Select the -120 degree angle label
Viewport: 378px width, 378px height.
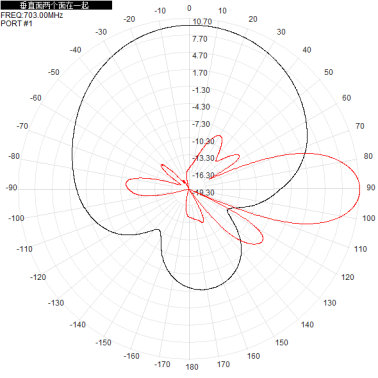tap(38, 277)
